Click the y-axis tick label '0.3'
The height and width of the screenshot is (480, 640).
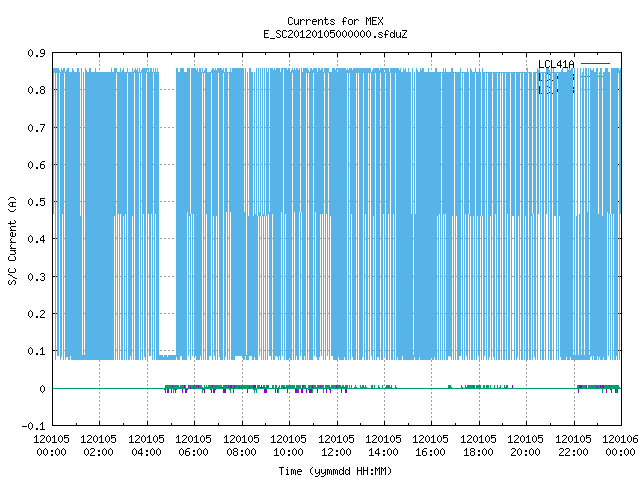point(36,277)
